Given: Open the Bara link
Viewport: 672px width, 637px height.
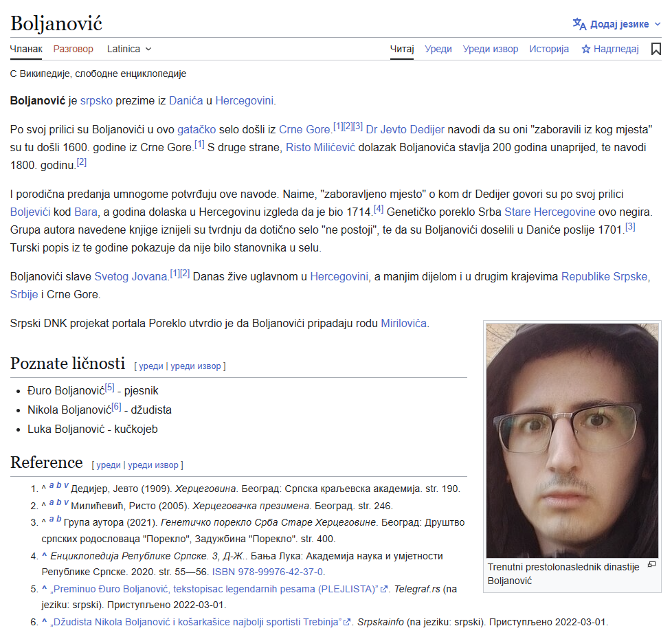Looking at the screenshot, I should [x=86, y=212].
